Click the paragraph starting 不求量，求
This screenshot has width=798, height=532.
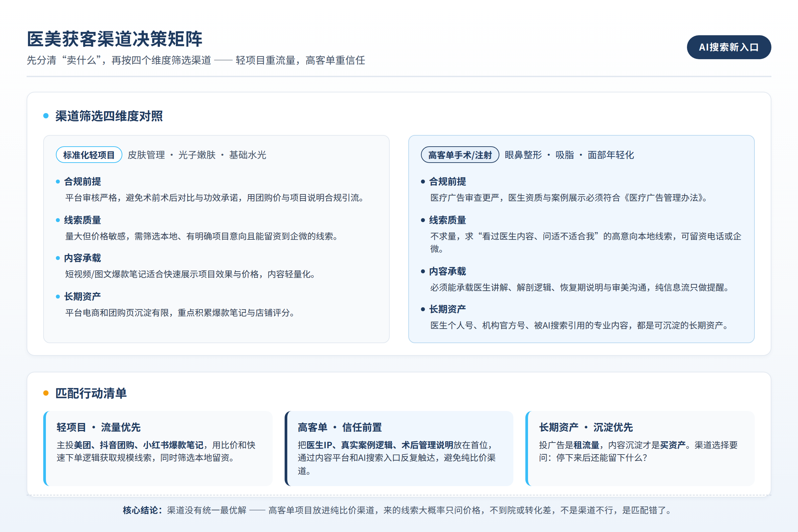pos(586,243)
